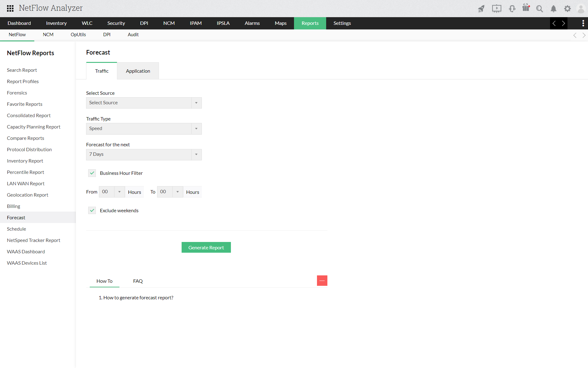Viewport: 588px width, 368px height.
Task: Open Capacity Planning Report in sidebar
Action: coord(34,127)
